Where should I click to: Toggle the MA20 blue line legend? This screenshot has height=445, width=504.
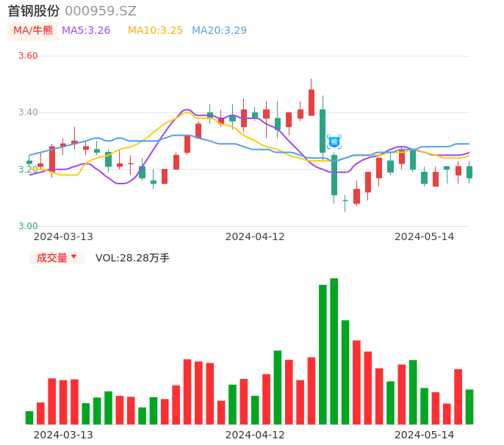coord(219,30)
